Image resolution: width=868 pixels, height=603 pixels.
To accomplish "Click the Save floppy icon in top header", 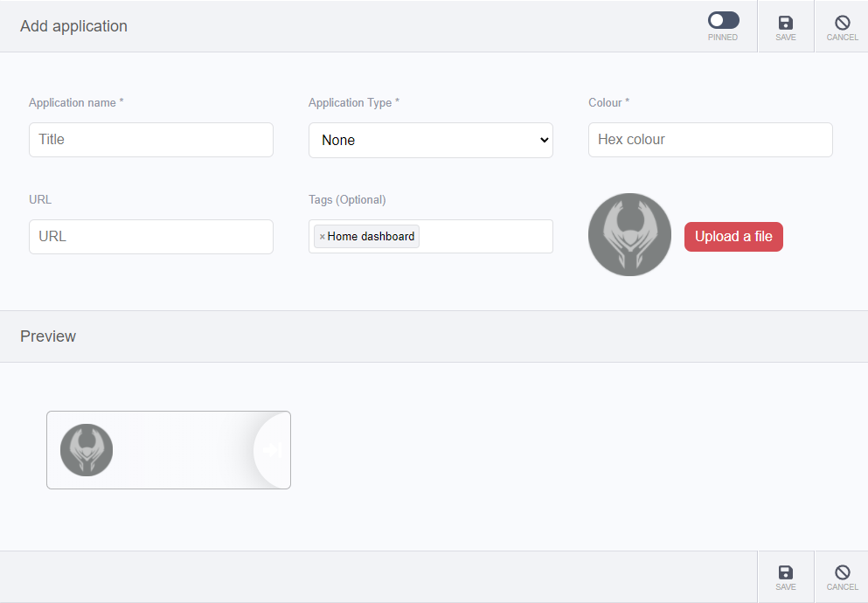I will [x=785, y=24].
